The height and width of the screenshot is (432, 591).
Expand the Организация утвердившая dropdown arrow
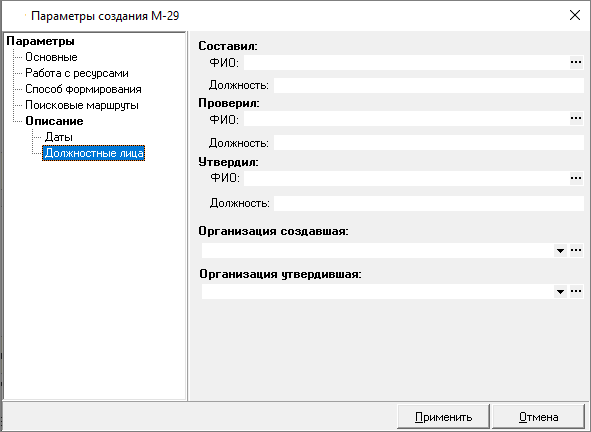(560, 291)
